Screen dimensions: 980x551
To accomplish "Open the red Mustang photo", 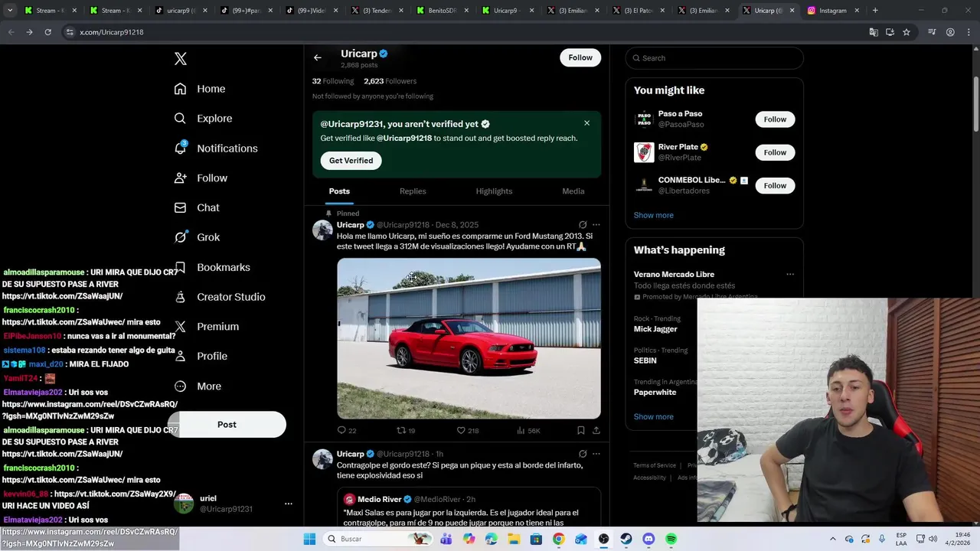I will tap(469, 338).
